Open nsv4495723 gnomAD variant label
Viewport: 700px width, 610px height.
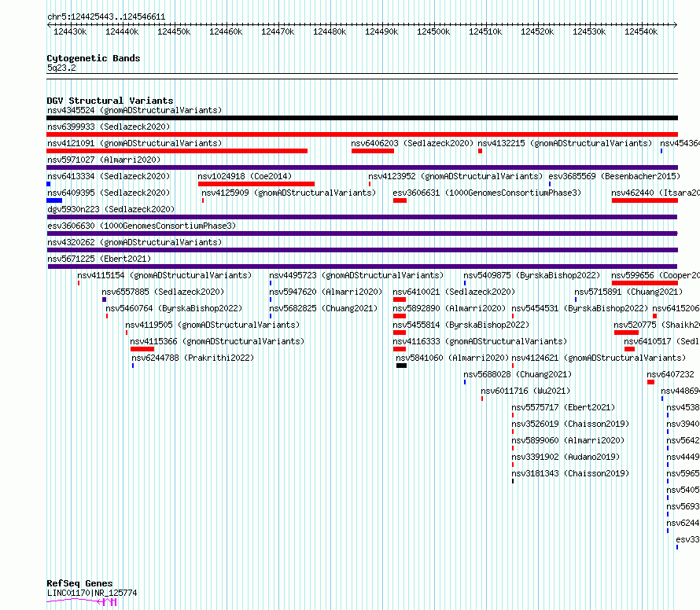[356, 275]
